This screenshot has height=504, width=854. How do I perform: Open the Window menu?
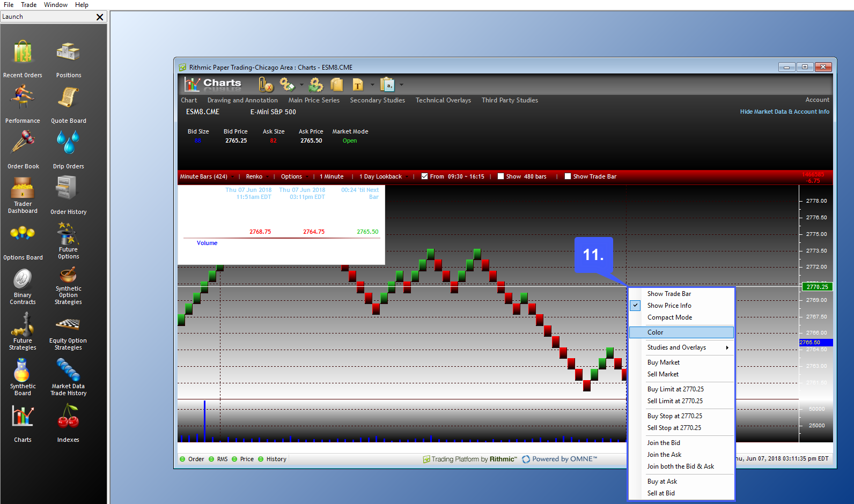(56, 5)
